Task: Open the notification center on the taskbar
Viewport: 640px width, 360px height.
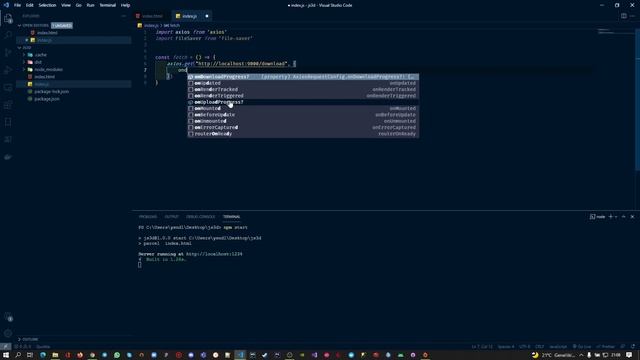Action: click(x=629, y=355)
